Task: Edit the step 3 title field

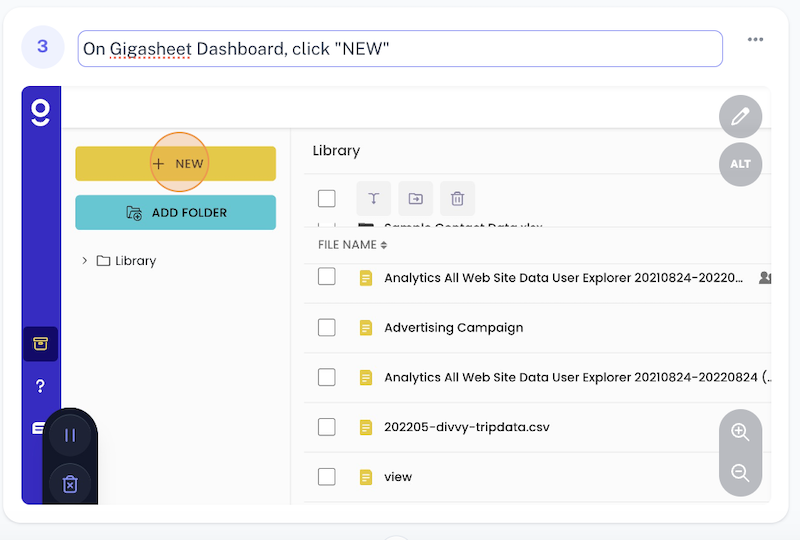Action: (400, 48)
